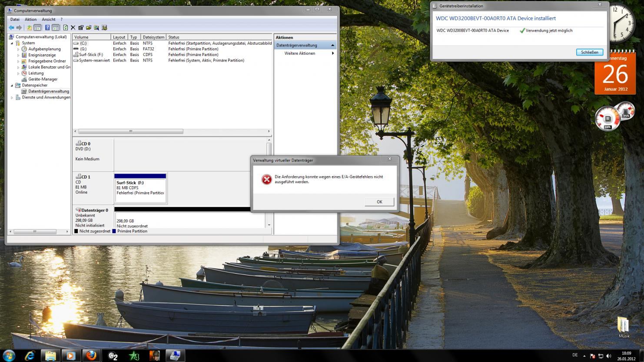The image size is (644, 362).
Task: Click the Refresh toolbar icon
Action: tap(66, 28)
